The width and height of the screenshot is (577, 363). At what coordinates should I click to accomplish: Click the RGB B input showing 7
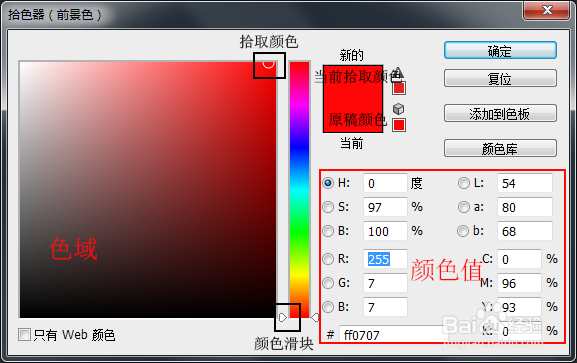pos(385,307)
